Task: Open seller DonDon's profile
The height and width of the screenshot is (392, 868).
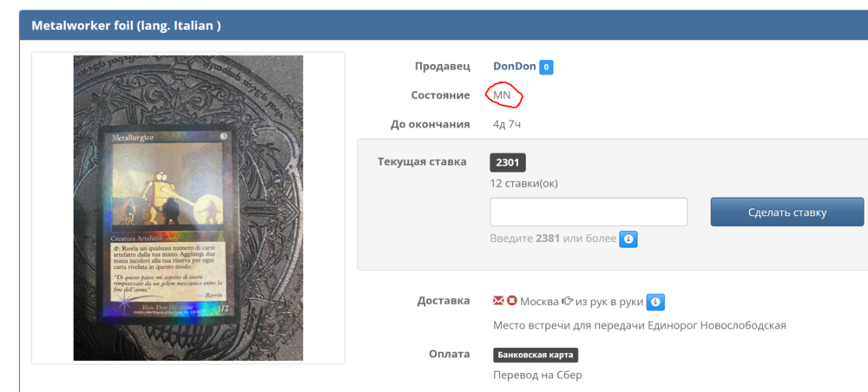Action: pyautogui.click(x=514, y=67)
